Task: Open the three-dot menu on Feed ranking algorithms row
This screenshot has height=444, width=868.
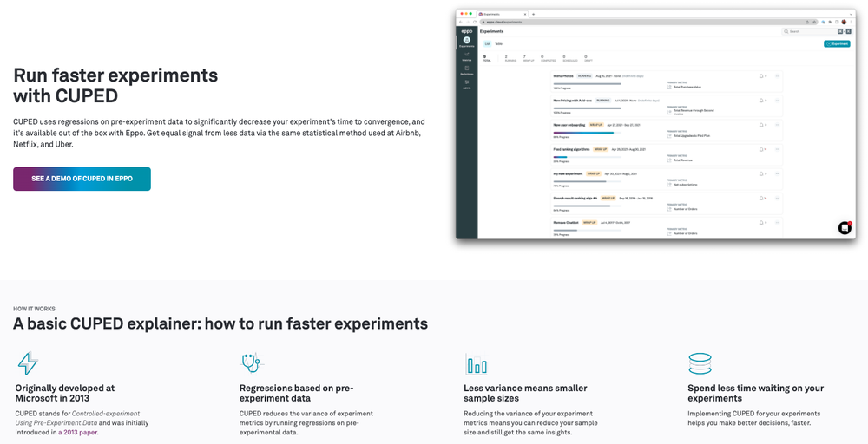Action: tap(777, 149)
